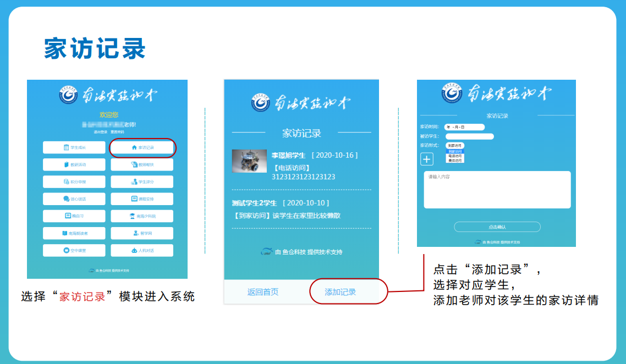
Task: Choose highlighted 到家访问 option in list
Action: pyautogui.click(x=455, y=152)
